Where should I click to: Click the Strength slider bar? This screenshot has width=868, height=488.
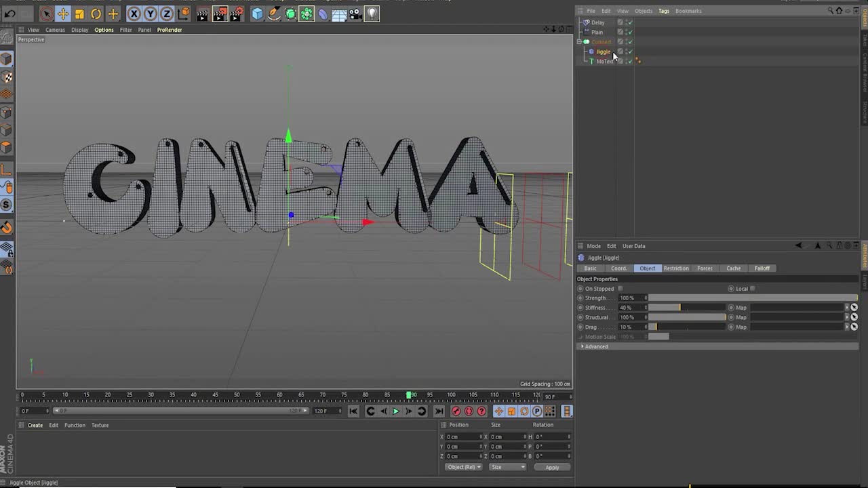coord(753,298)
